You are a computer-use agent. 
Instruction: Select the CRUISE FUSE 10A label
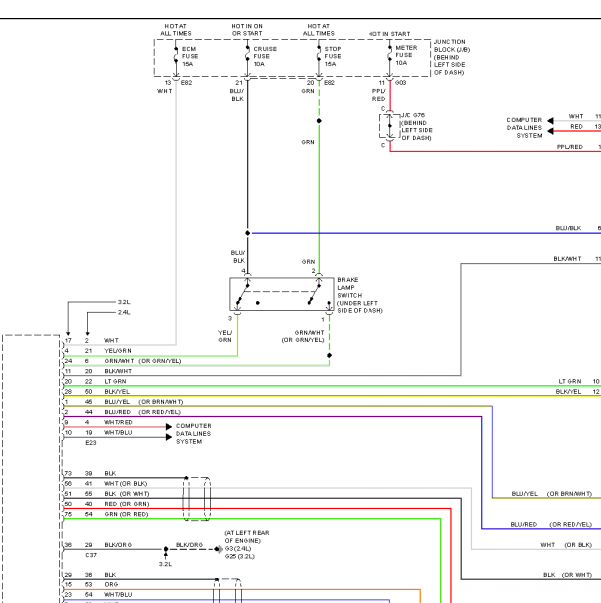point(265,57)
